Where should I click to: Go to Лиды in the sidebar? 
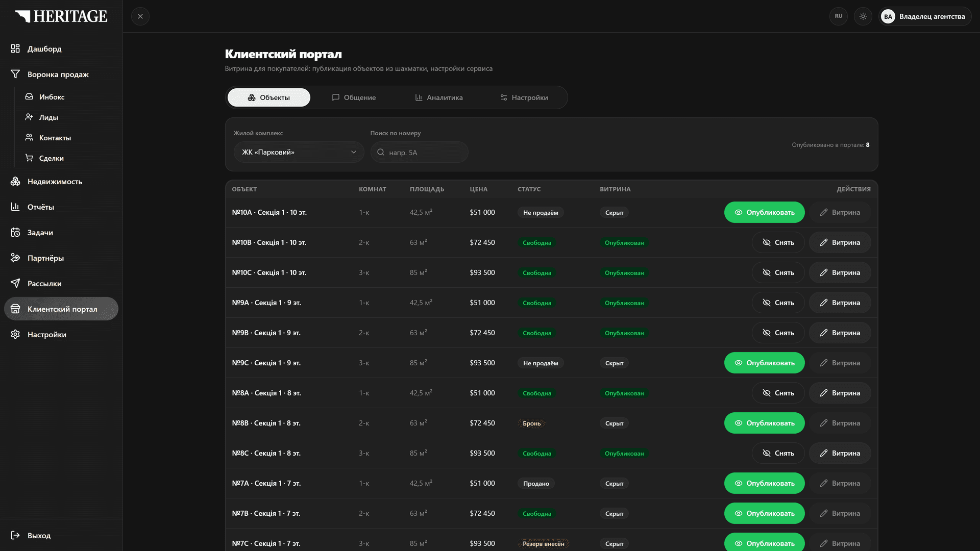click(69, 117)
